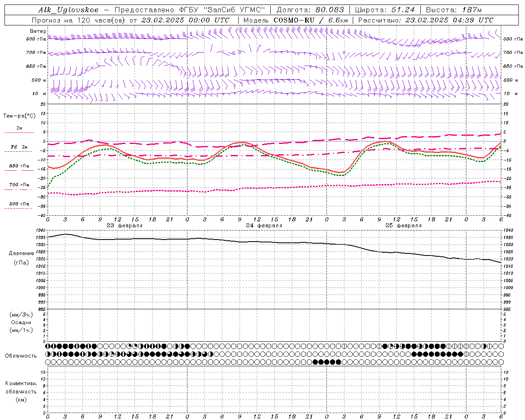Click the '(гПа)' unit label under Давление
Viewport: 525px width, 420px height.
pyautogui.click(x=21, y=263)
